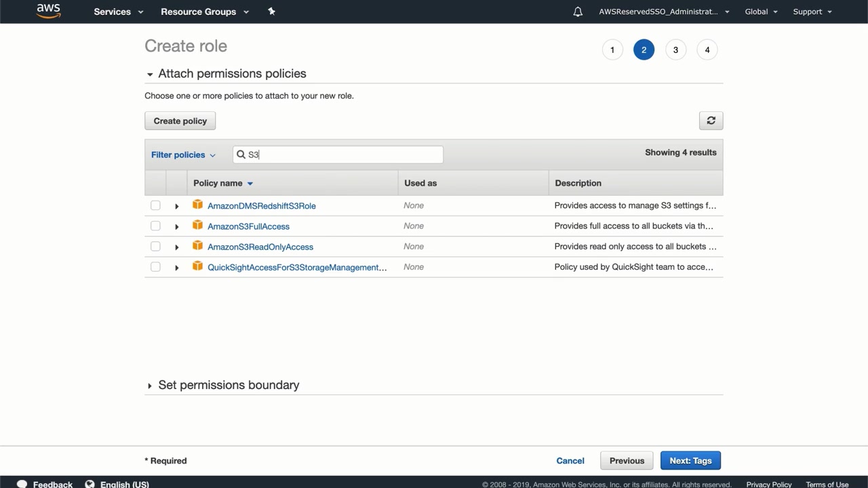The width and height of the screenshot is (868, 488).
Task: Click the pin shortcuts icon in navbar
Action: click(x=271, y=12)
